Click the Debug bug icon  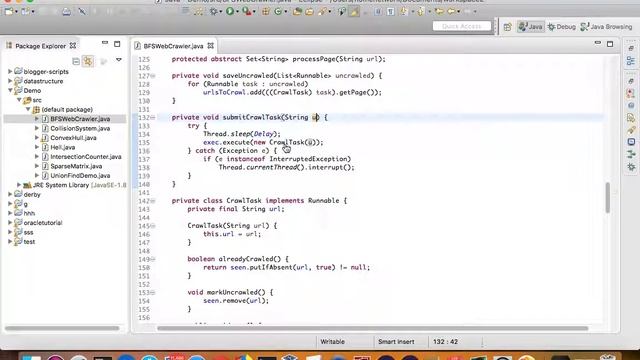[x=213, y=11]
